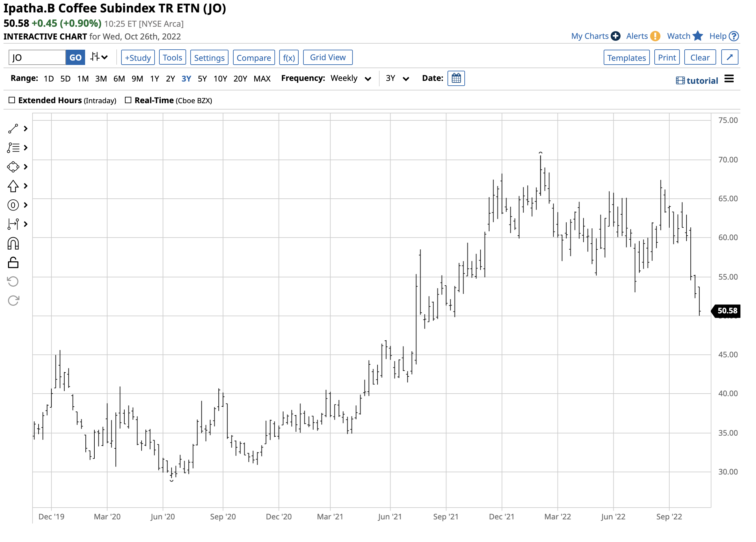756x542 pixels.
Task: Click the undo arrow icon
Action: 13,282
